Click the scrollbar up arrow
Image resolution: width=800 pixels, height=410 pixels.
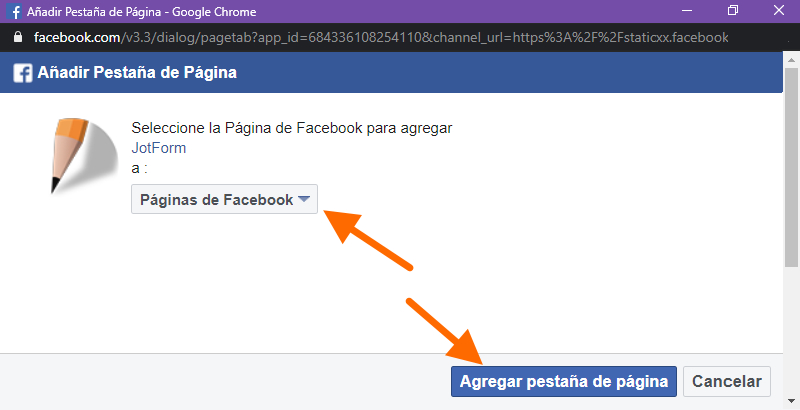pos(791,60)
